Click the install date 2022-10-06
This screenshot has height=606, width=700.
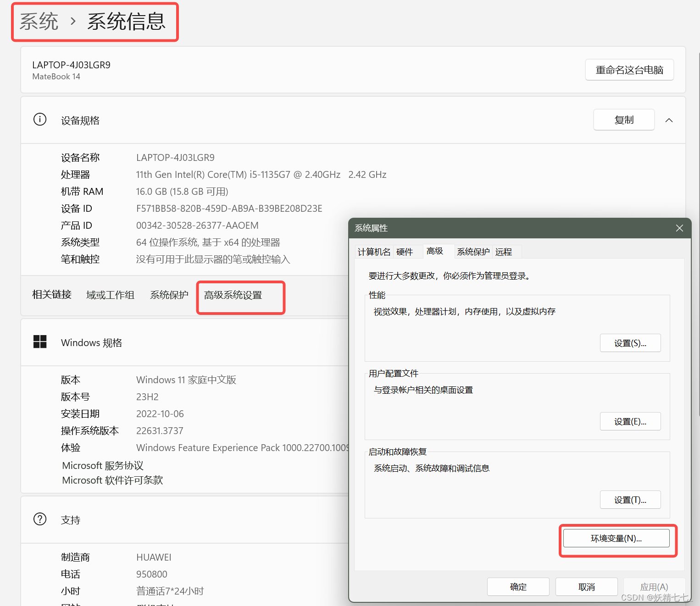click(x=160, y=414)
